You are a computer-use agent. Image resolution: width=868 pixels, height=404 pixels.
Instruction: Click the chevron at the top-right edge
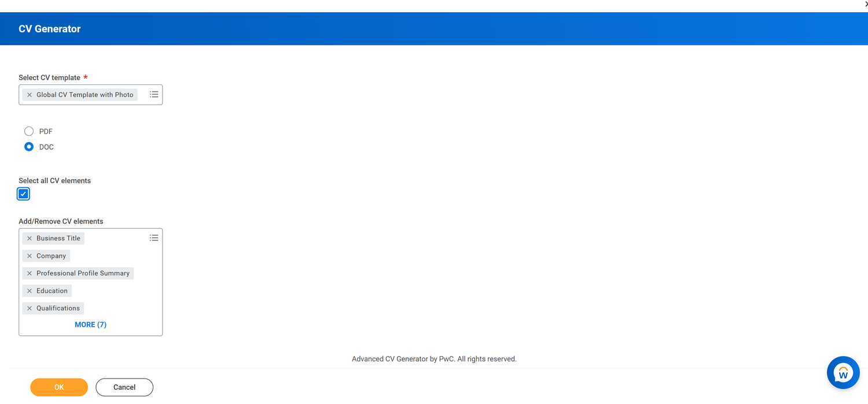point(866,4)
